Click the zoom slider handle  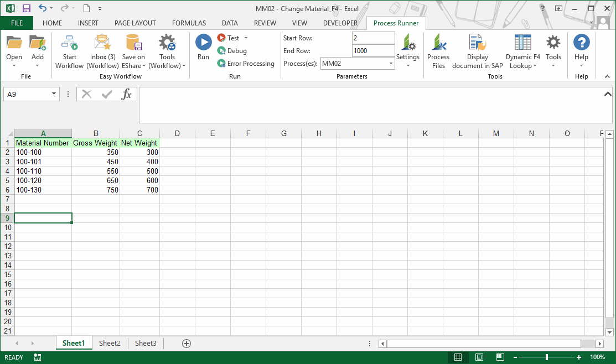click(547, 357)
